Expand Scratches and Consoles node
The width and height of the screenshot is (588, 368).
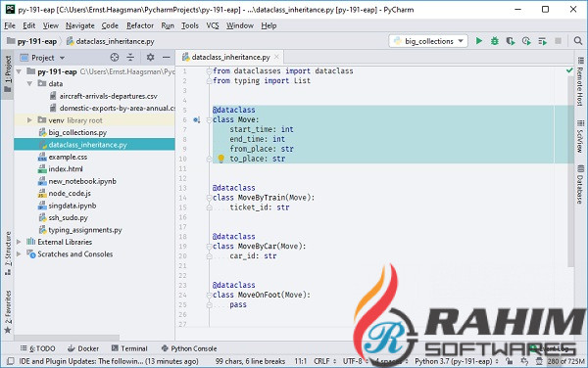click(x=19, y=253)
